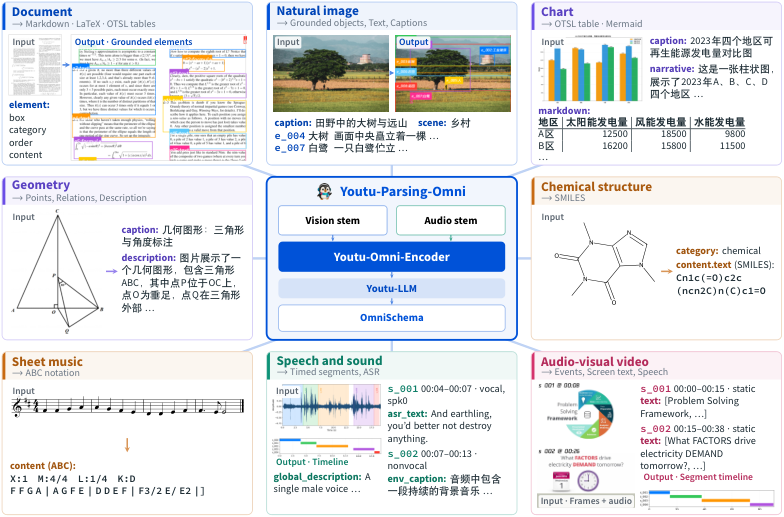Click the 'X:1 M:4/4 L:1/4 K:D' line

tap(72, 478)
